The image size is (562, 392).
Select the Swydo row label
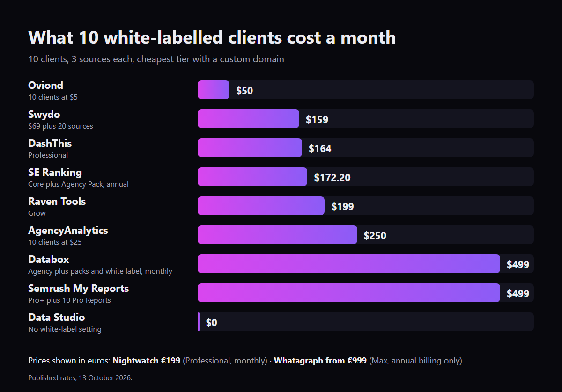(44, 115)
